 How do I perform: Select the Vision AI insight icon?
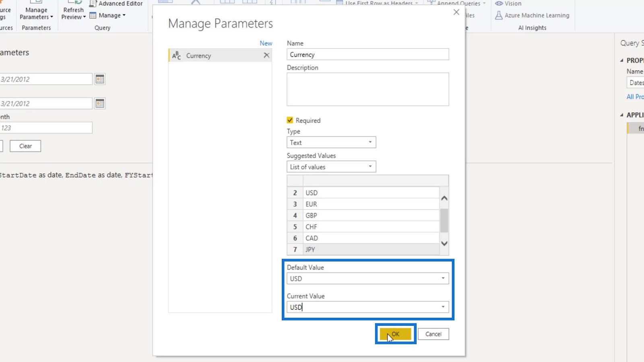coord(499,3)
